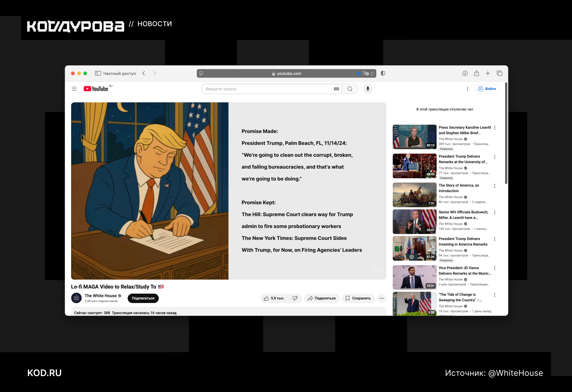Click the 'Подписаться' subscribe button
Image resolution: width=572 pixels, height=392 pixels.
click(x=143, y=298)
